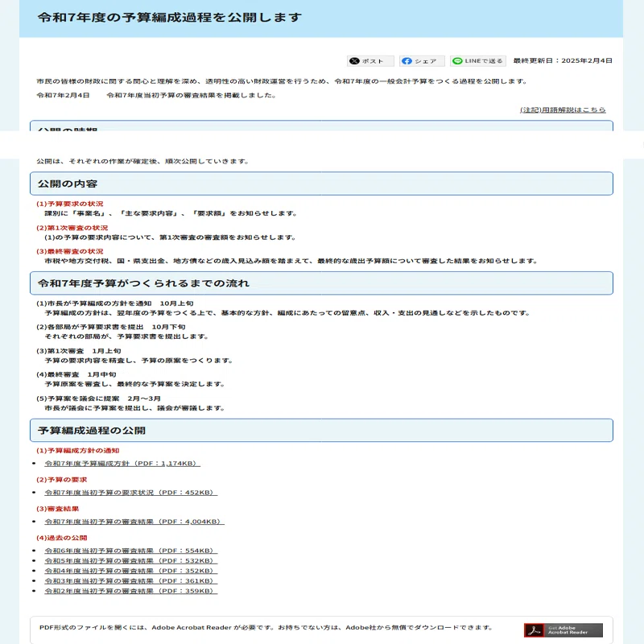This screenshot has height=644, width=644.
Task: Click the (3)第1次審査 1月上旬 line
Action: pos(79,351)
